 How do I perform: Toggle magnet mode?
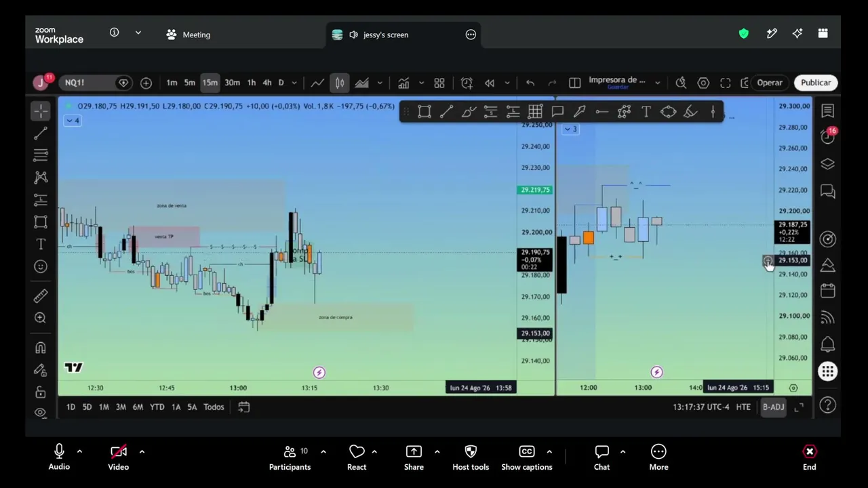[x=41, y=348]
